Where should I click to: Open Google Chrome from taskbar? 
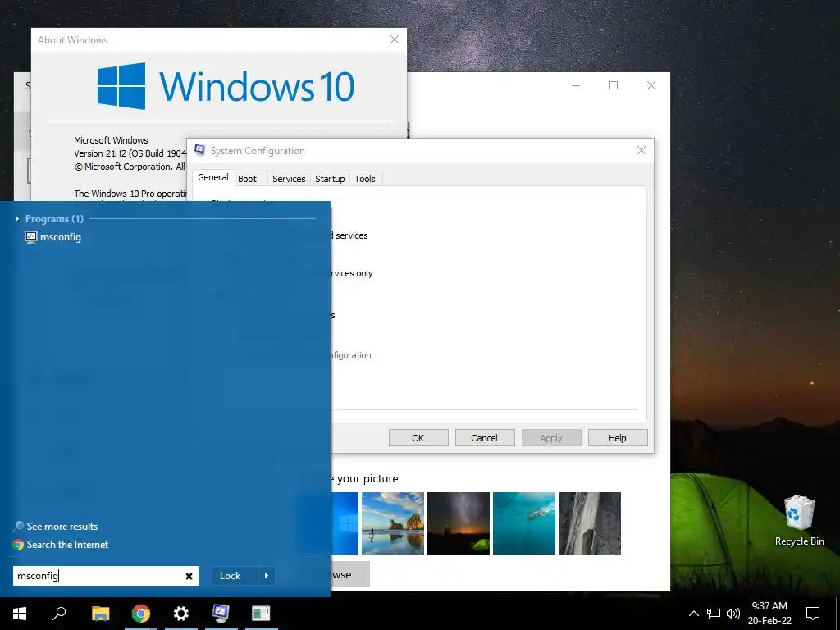coord(141,614)
